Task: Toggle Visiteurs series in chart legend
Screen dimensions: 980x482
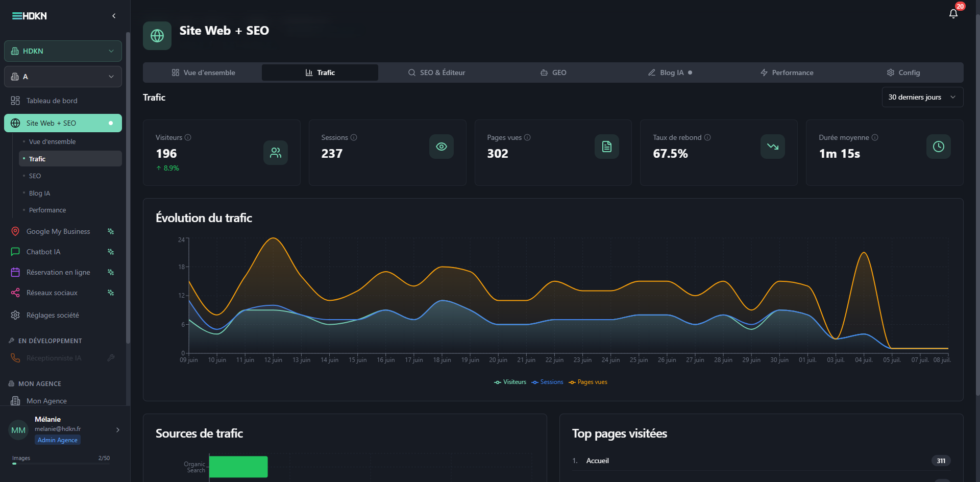Action: tap(510, 382)
